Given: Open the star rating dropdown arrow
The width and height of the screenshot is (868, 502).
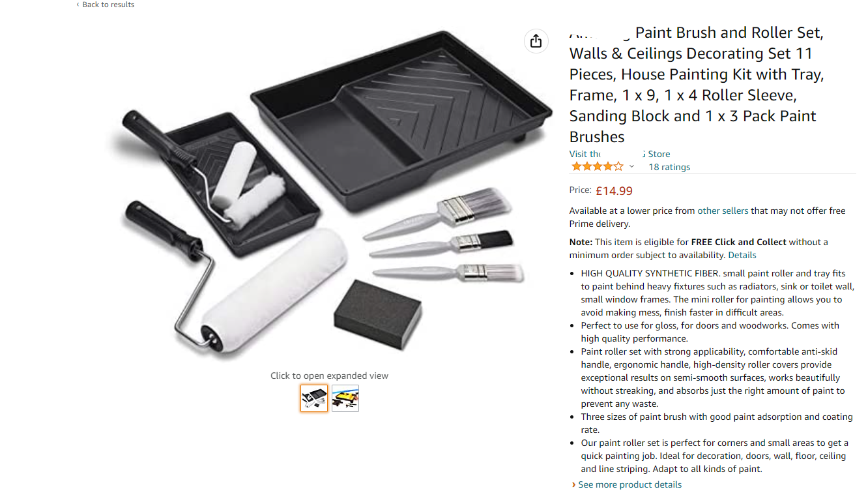Looking at the screenshot, I should 631,167.
